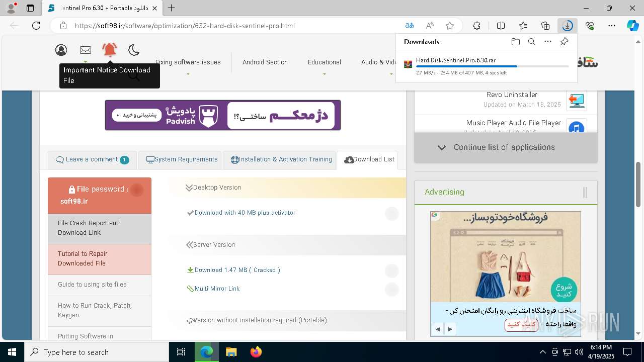Viewport: 644px width, 362px height.
Task: Open Fixing software issues menu
Action: click(188, 62)
